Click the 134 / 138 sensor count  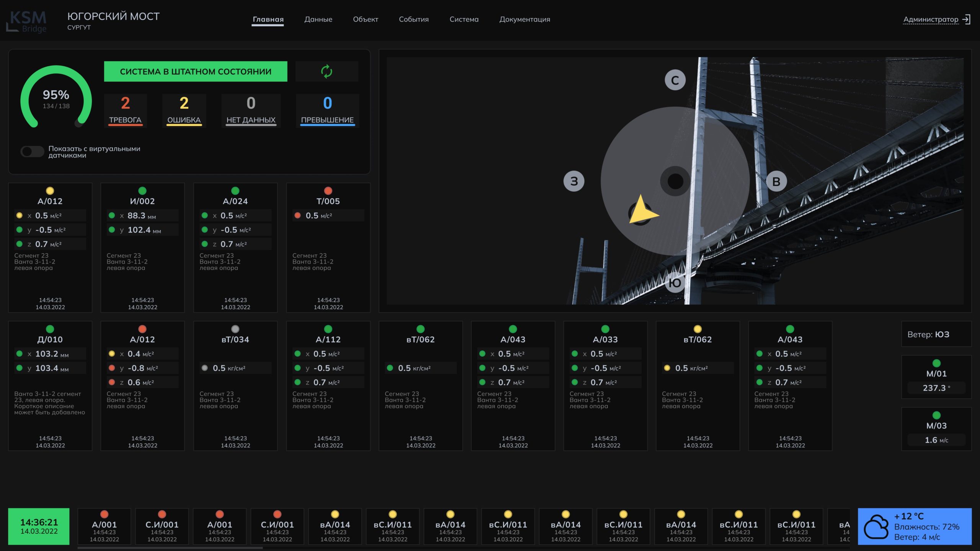coord(56,106)
